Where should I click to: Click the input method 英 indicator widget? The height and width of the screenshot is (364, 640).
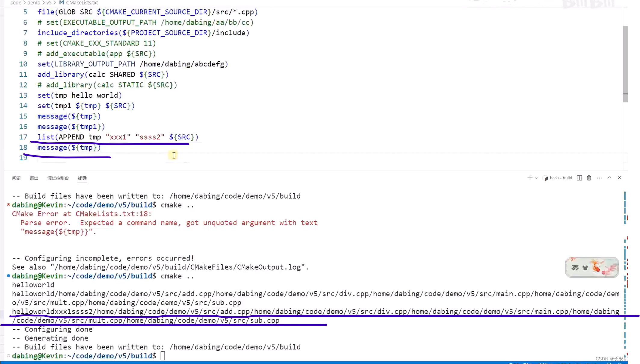(x=575, y=267)
